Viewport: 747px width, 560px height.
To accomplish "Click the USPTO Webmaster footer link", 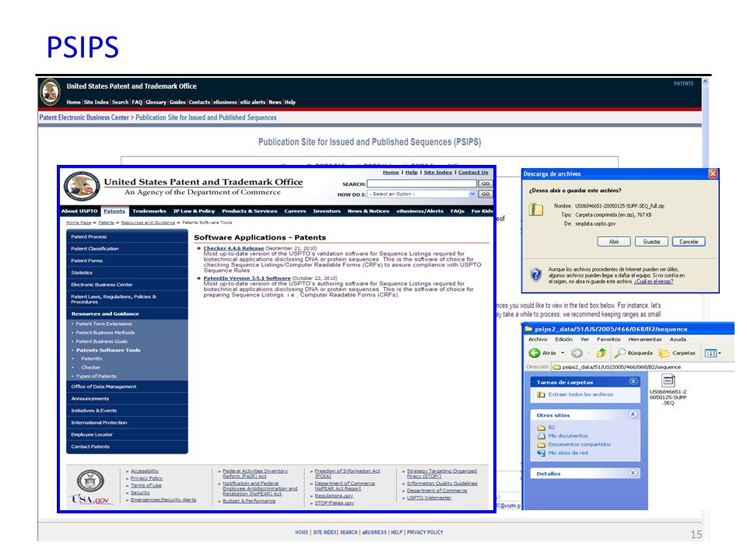I will (x=429, y=498).
